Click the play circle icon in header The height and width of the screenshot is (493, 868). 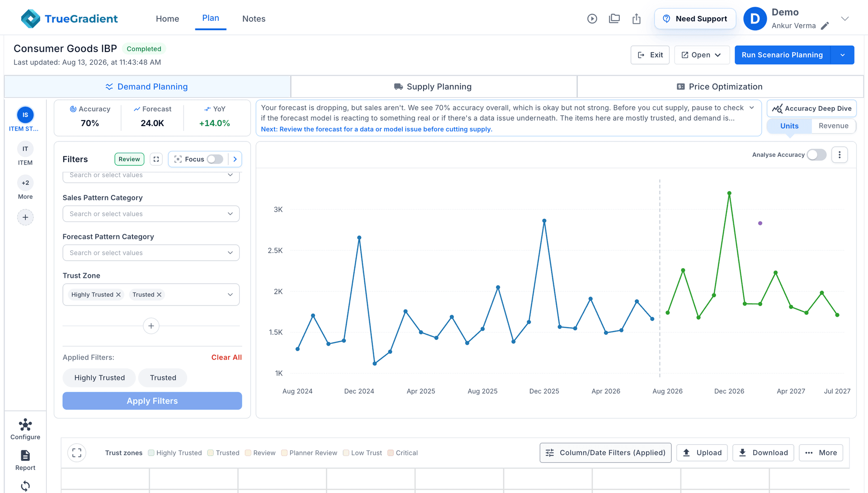pyautogui.click(x=592, y=19)
